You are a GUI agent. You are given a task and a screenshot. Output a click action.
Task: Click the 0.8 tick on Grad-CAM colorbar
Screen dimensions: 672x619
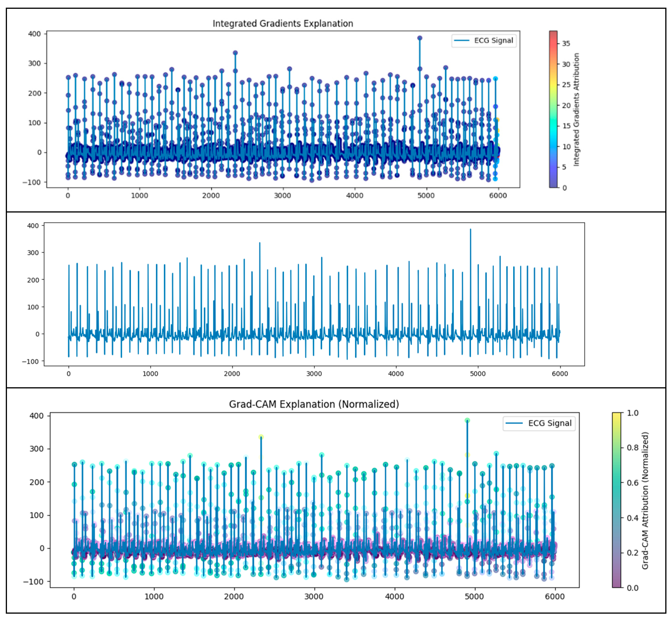point(632,448)
